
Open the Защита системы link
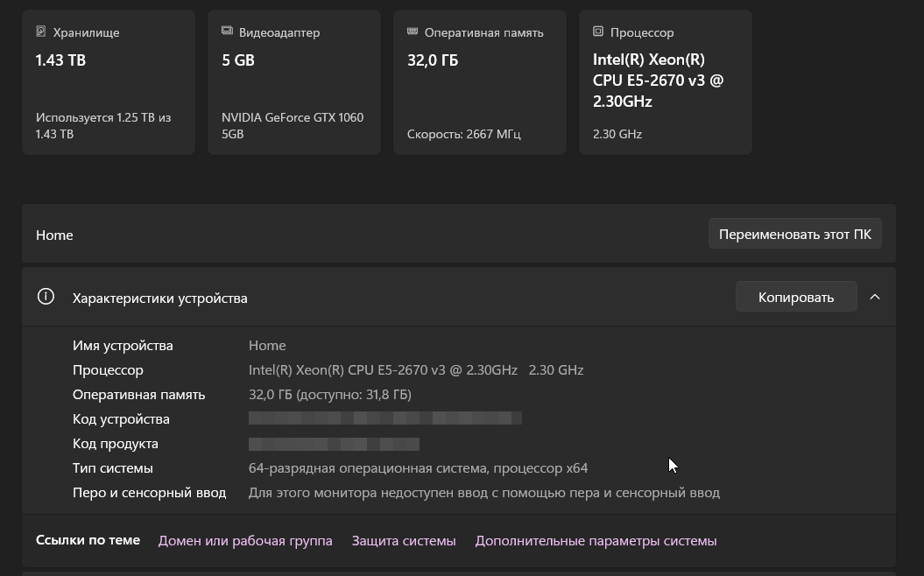[404, 541]
